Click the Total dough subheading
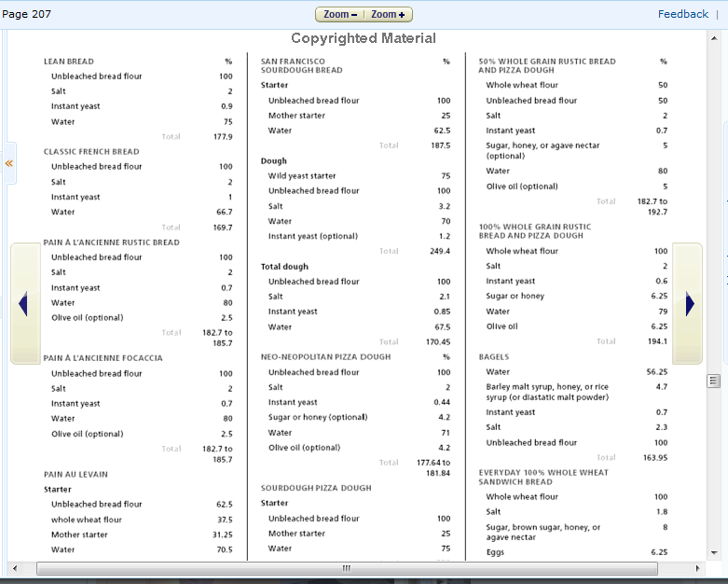This screenshot has width=728, height=584. (284, 266)
